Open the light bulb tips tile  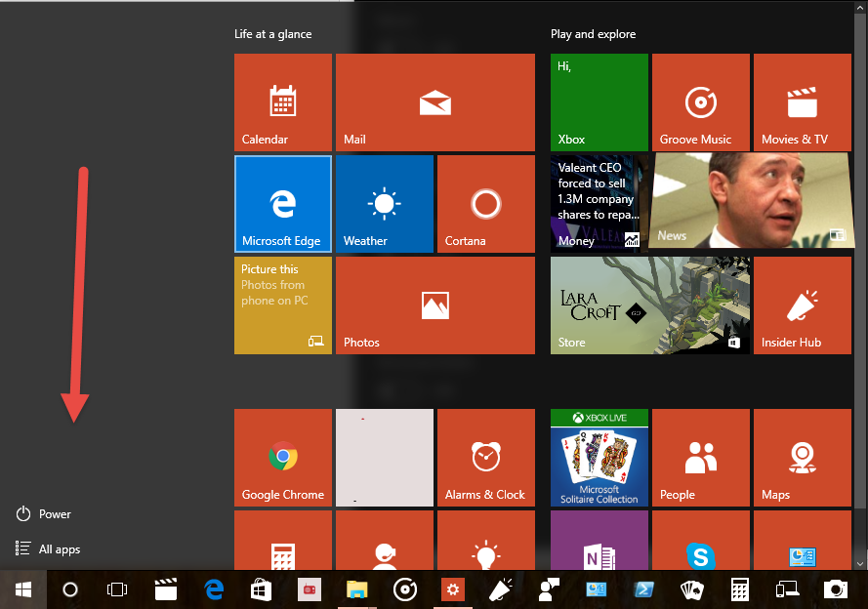tap(486, 541)
